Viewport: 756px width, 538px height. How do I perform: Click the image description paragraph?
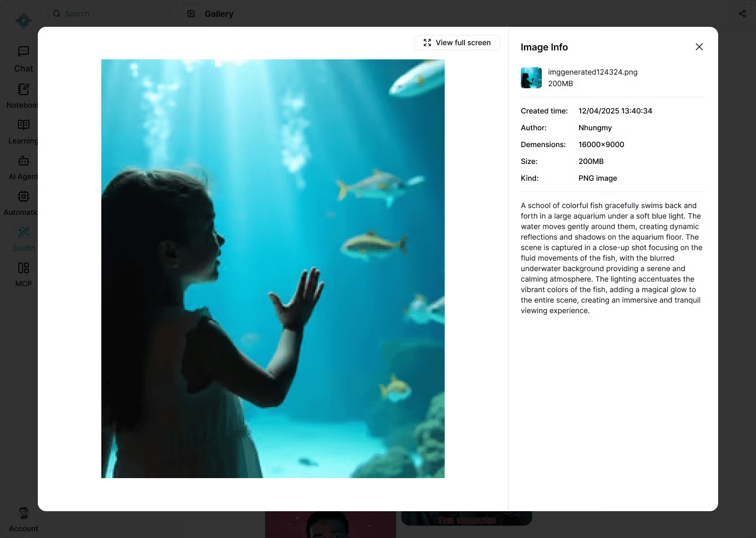(612, 258)
